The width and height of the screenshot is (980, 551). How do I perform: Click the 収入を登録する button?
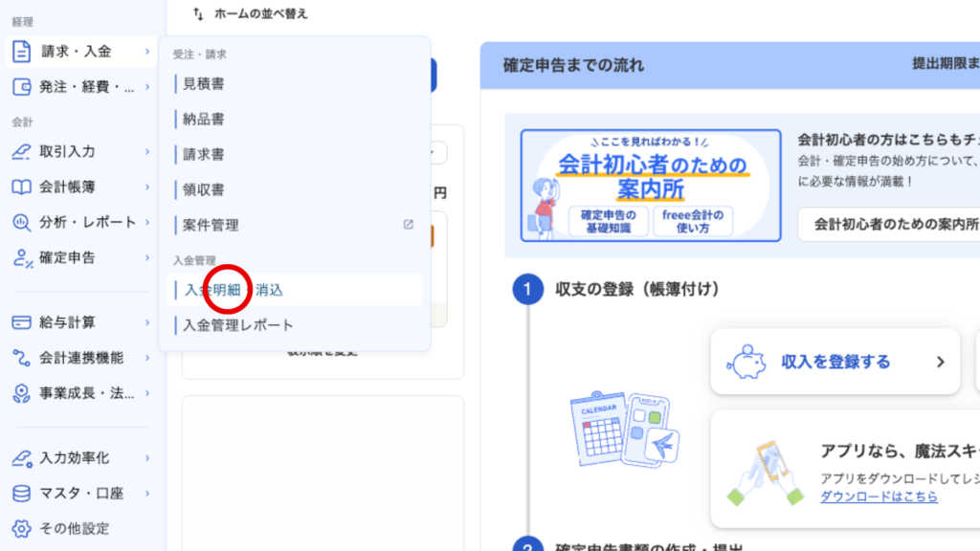point(835,362)
